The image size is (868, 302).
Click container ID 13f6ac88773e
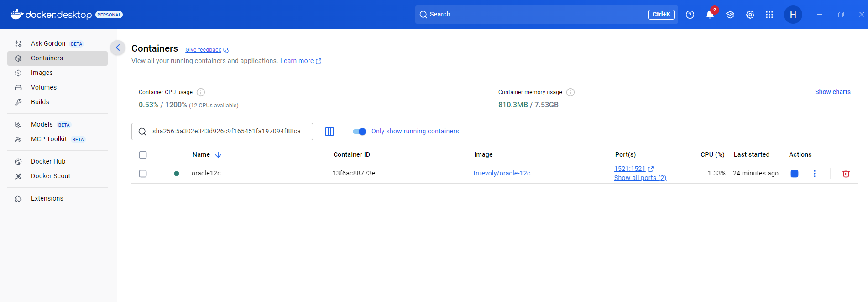[x=354, y=173]
